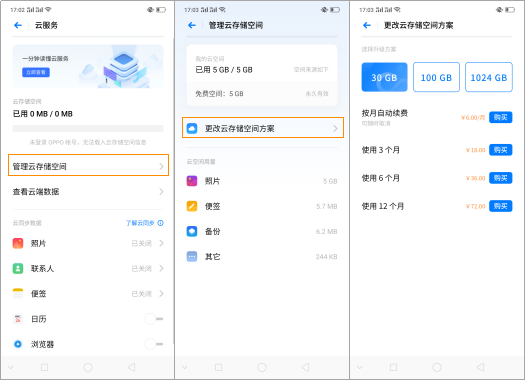This screenshot has height=381, width=526.
Task: Tap recents square in 云服务 navigation bar
Action: point(44,368)
